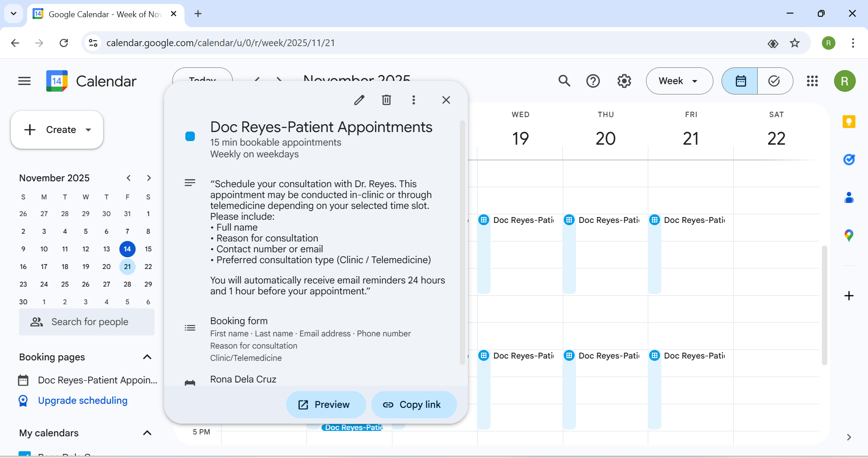The width and height of the screenshot is (868, 458).
Task: Open the Week view dropdown
Action: [x=679, y=81]
